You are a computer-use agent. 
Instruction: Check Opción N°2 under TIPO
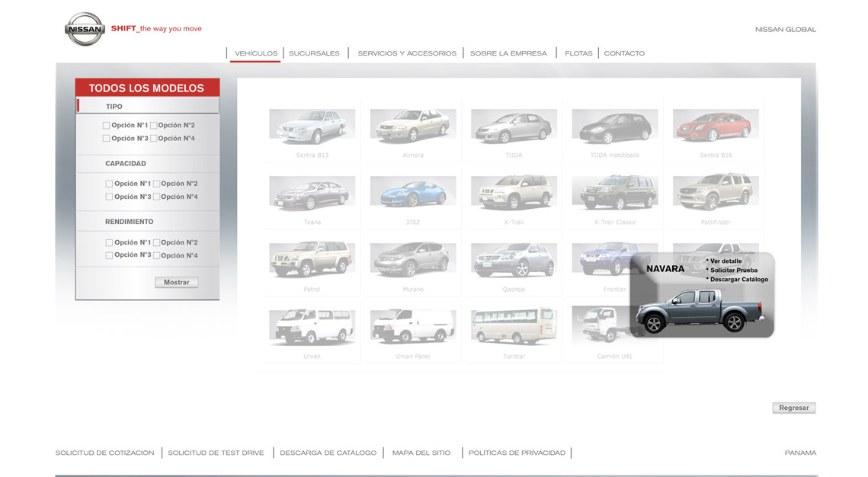point(154,126)
